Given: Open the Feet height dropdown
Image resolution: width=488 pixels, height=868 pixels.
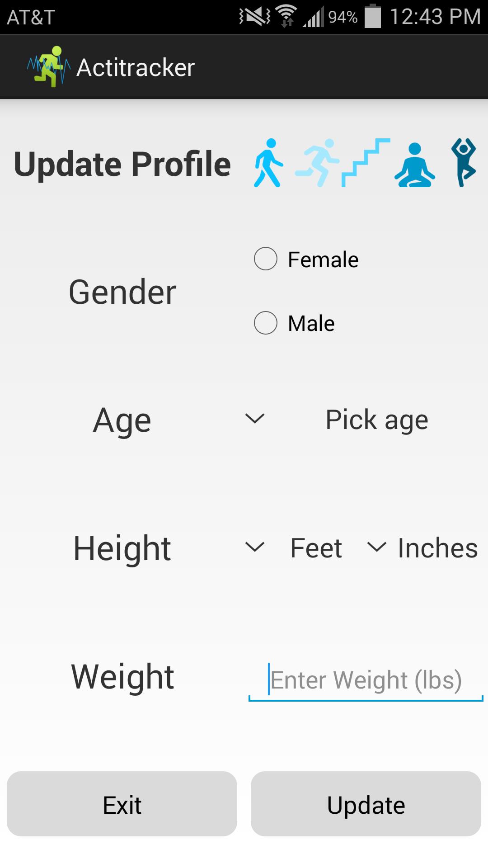Looking at the screenshot, I should coord(294,548).
